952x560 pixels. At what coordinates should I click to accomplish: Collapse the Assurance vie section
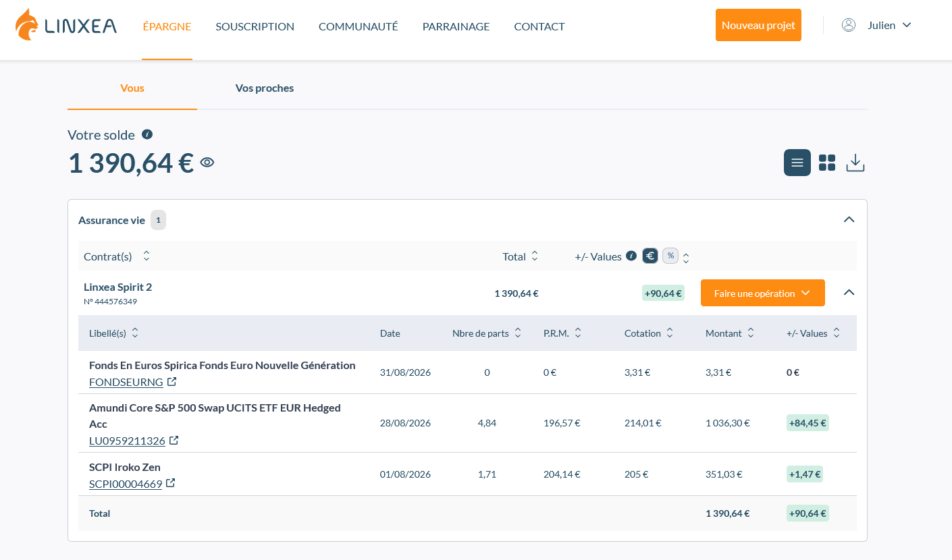[x=849, y=219]
